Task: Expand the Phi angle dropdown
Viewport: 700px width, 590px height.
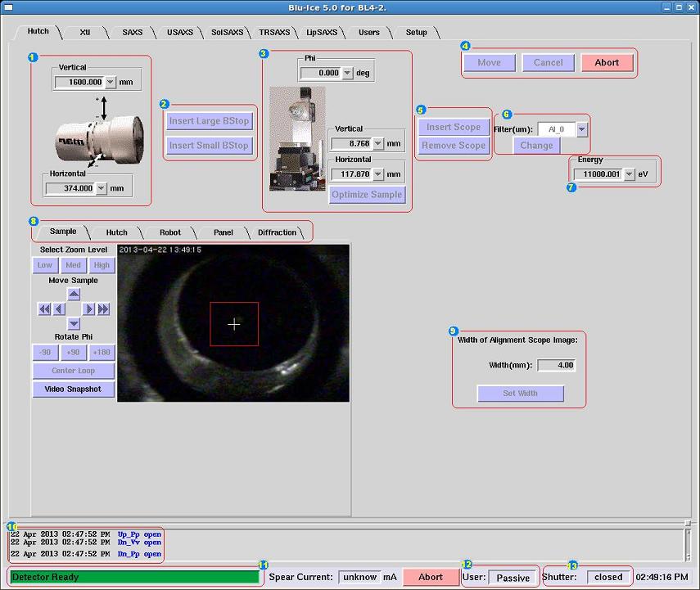Action: pyautogui.click(x=347, y=73)
